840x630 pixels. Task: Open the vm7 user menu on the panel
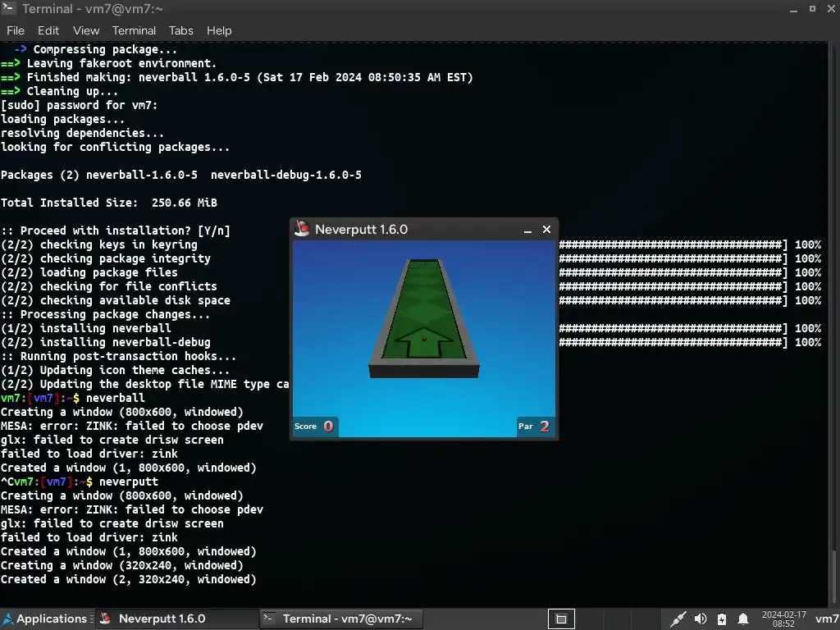pyautogui.click(x=827, y=619)
